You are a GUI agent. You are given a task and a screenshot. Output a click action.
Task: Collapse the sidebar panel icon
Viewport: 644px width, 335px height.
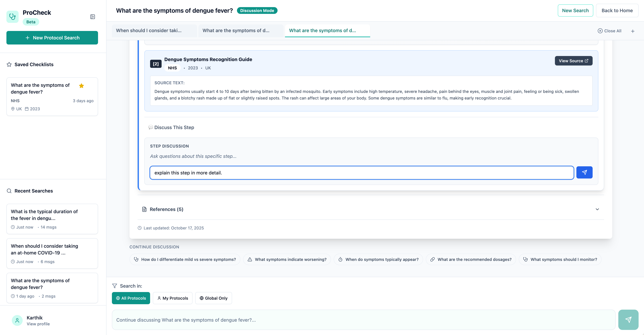(x=92, y=17)
